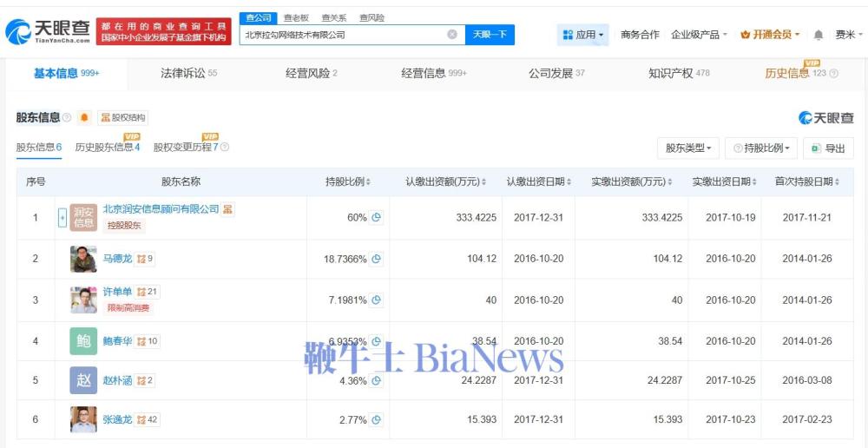Switch to 法律诉讼 tab
This screenshot has height=448, width=868.
[x=188, y=73]
